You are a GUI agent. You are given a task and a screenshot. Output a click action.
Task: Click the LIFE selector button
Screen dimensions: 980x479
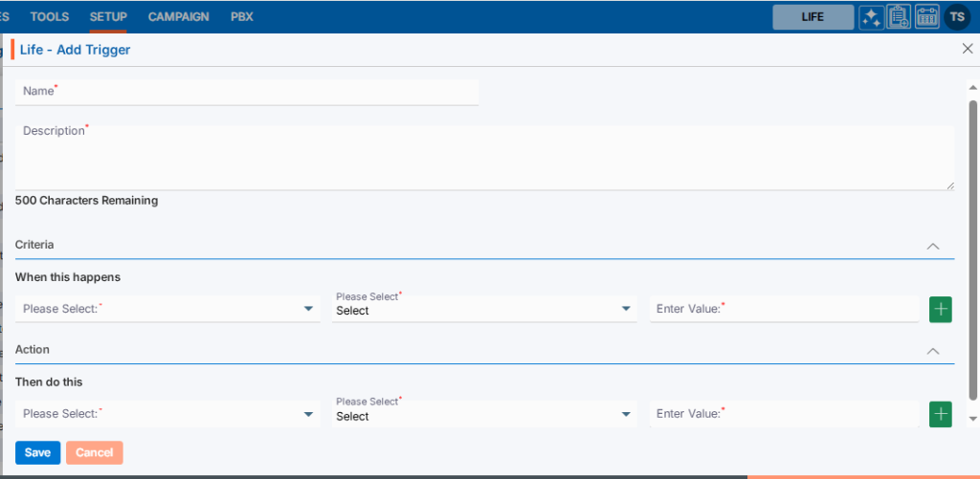(813, 17)
